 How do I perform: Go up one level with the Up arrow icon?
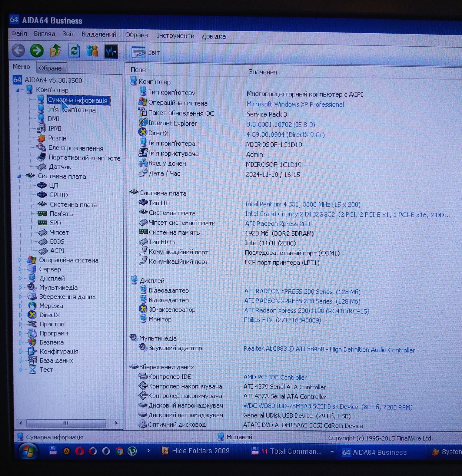[55, 51]
